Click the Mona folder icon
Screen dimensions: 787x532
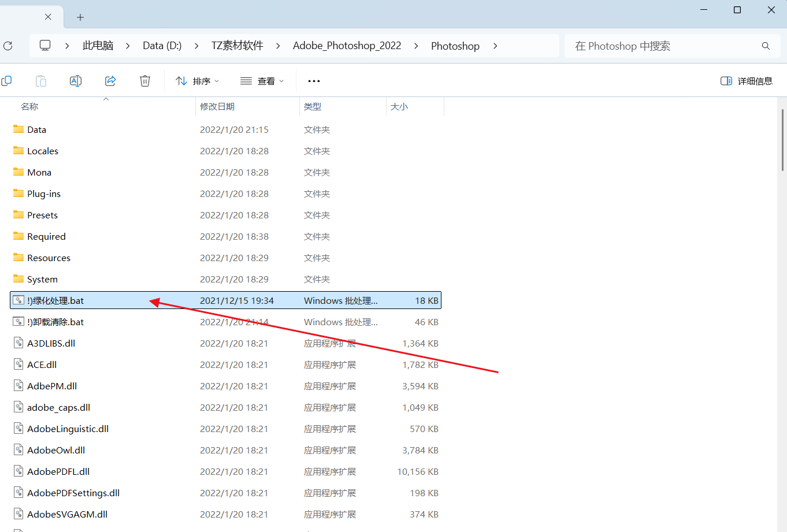click(18, 172)
